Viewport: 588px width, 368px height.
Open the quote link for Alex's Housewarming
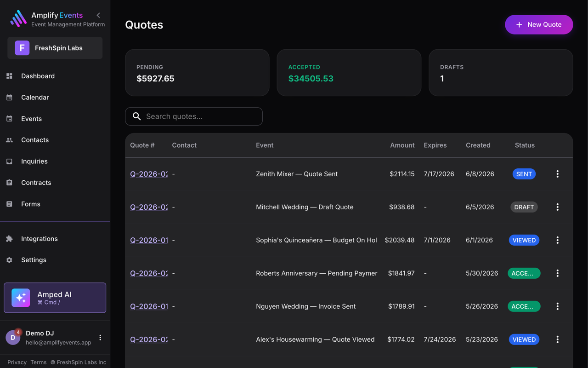pos(149,339)
